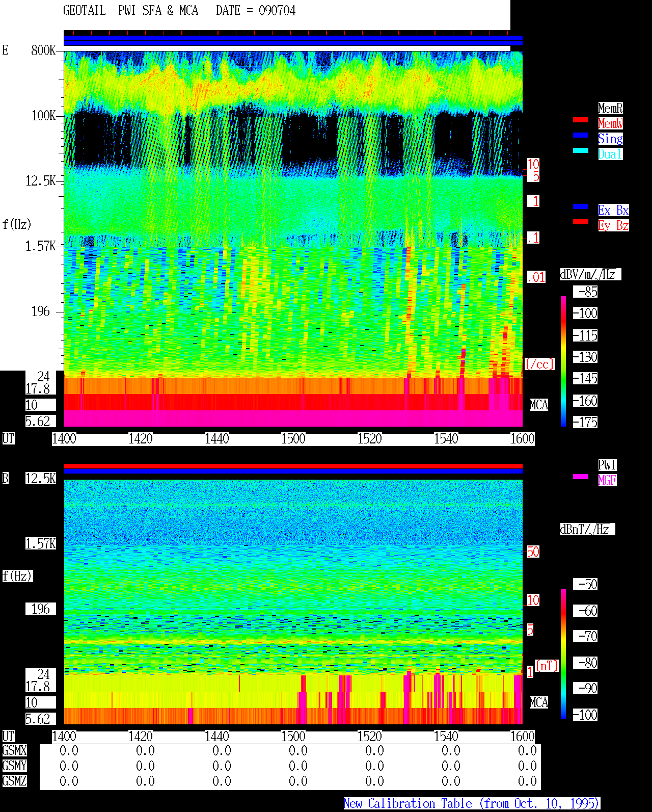Click the red MemW legend swatch

[x=581, y=120]
